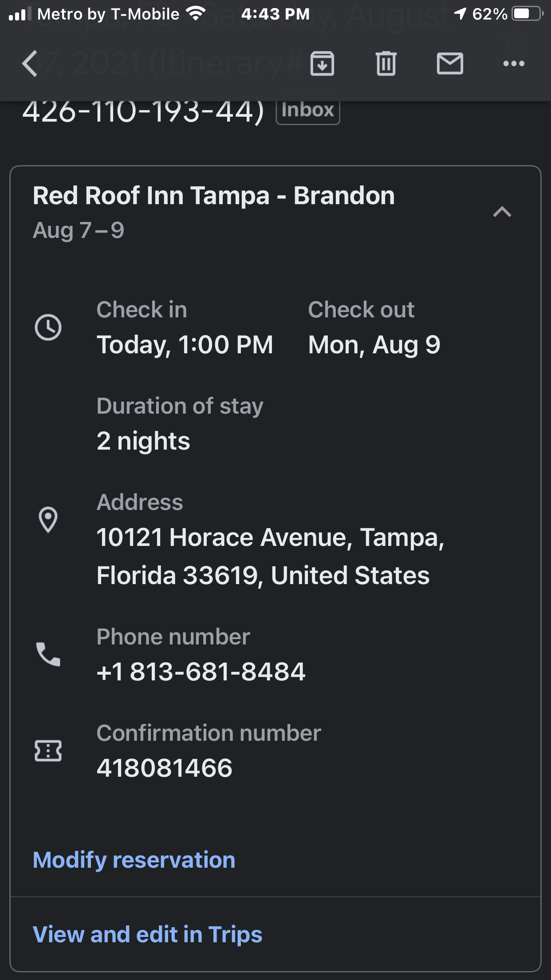Archive this email
The width and height of the screenshot is (551, 980).
click(322, 63)
